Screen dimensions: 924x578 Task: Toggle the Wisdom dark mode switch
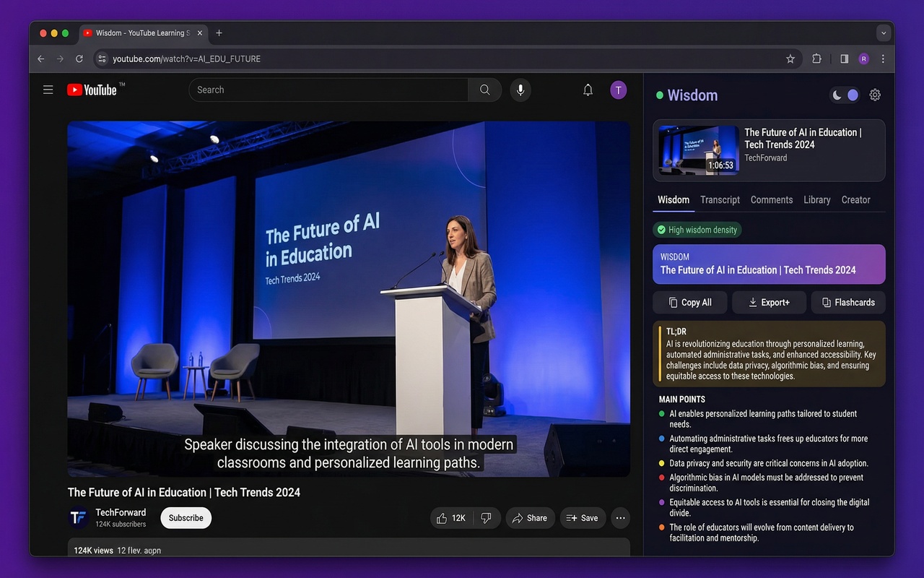tap(844, 95)
